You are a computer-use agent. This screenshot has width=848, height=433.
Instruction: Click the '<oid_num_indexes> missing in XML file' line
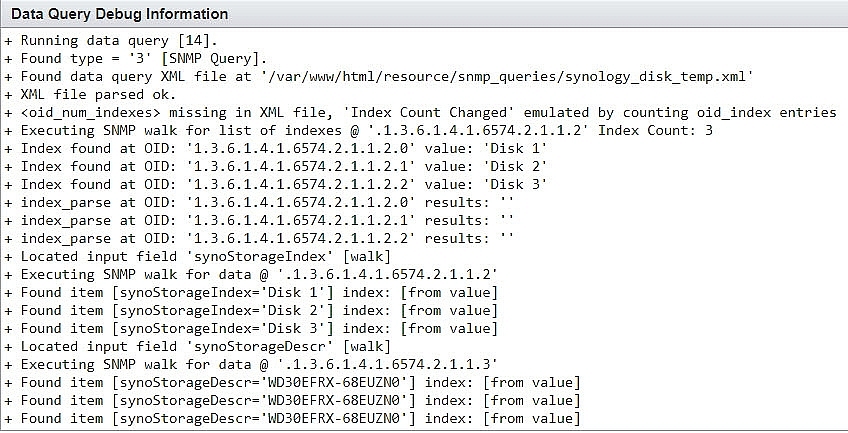click(421, 112)
